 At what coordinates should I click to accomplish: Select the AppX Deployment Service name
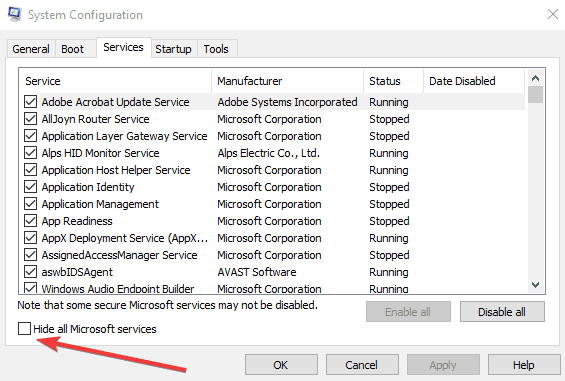pos(125,238)
